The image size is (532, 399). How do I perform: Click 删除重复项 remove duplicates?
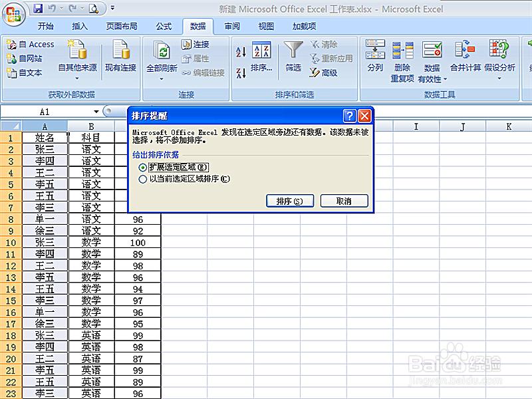click(x=402, y=61)
